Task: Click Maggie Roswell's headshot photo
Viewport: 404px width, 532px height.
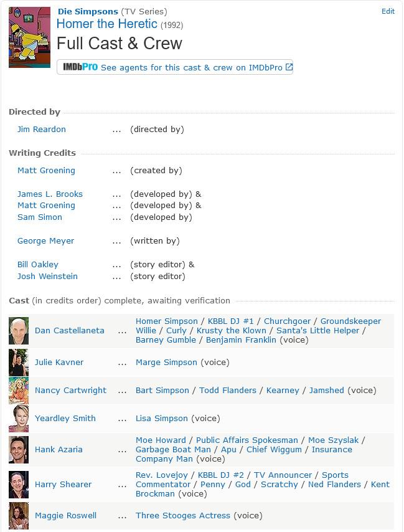Action: (x=19, y=516)
